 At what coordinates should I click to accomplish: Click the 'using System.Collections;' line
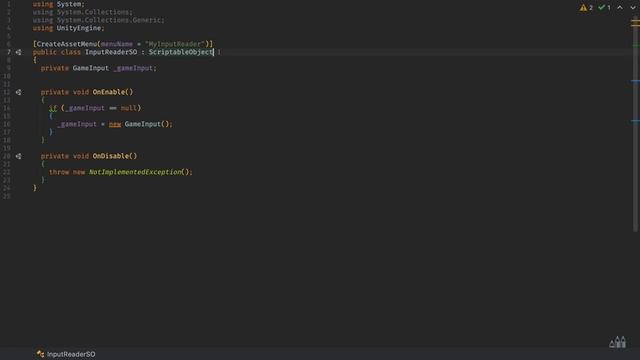pyautogui.click(x=82, y=12)
